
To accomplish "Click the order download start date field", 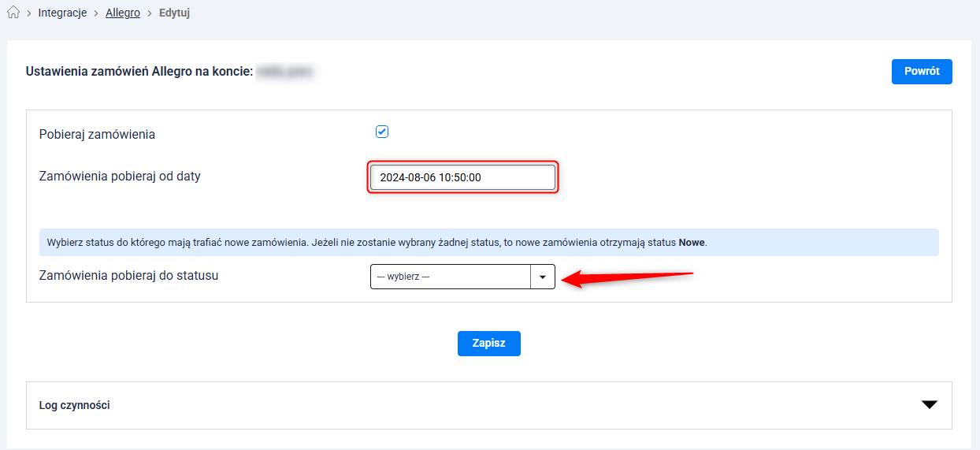I will 462,177.
